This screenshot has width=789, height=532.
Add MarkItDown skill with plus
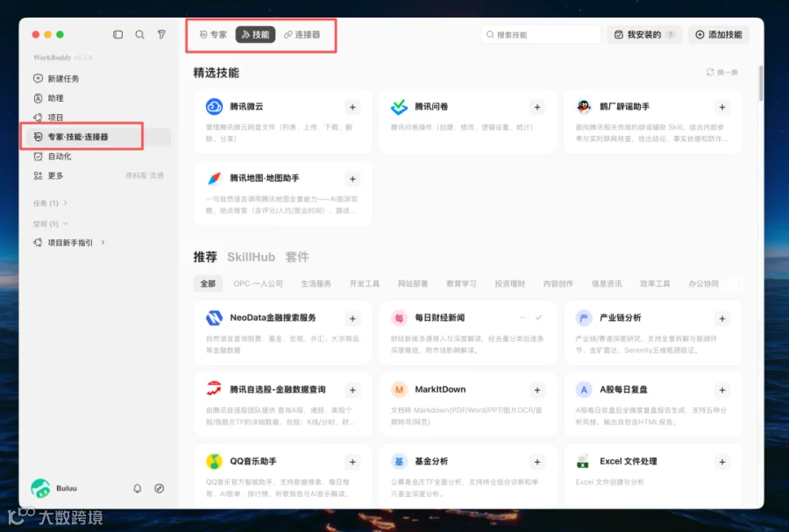pyautogui.click(x=537, y=390)
